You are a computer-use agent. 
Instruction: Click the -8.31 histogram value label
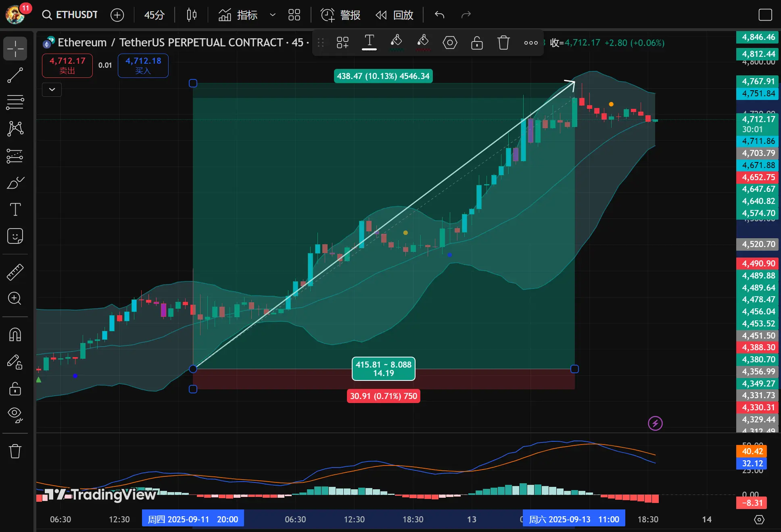(752, 503)
